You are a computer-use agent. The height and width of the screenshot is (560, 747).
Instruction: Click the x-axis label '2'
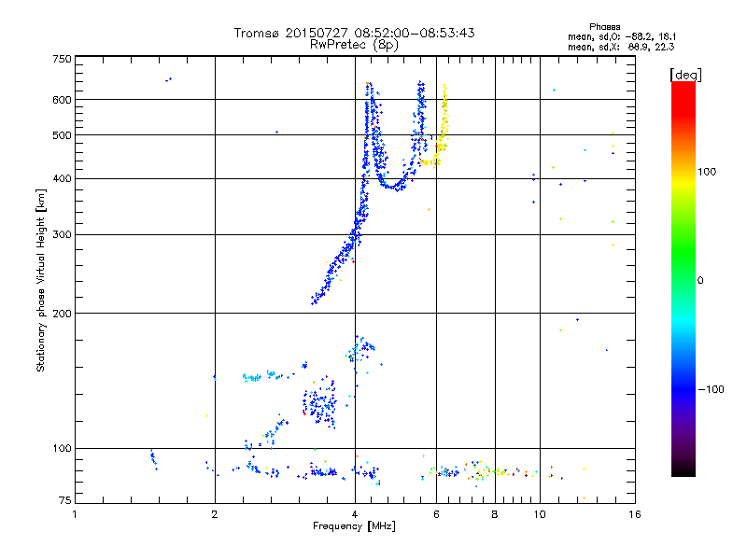[215, 514]
